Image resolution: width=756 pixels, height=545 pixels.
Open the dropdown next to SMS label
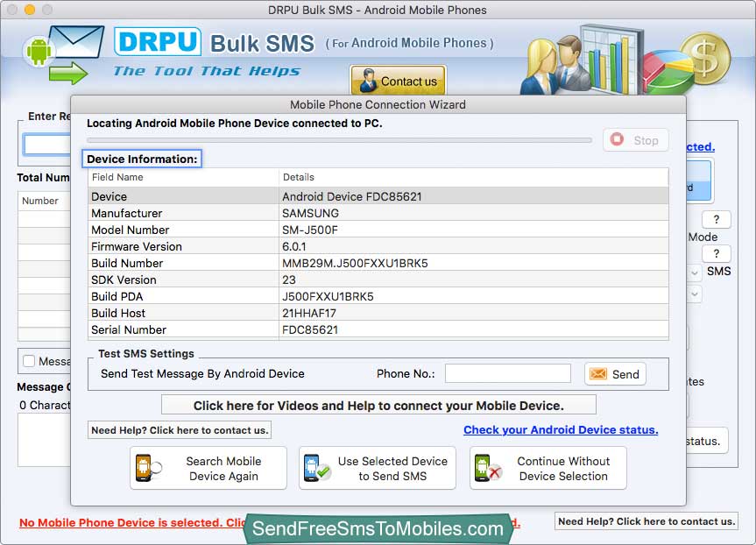click(695, 272)
